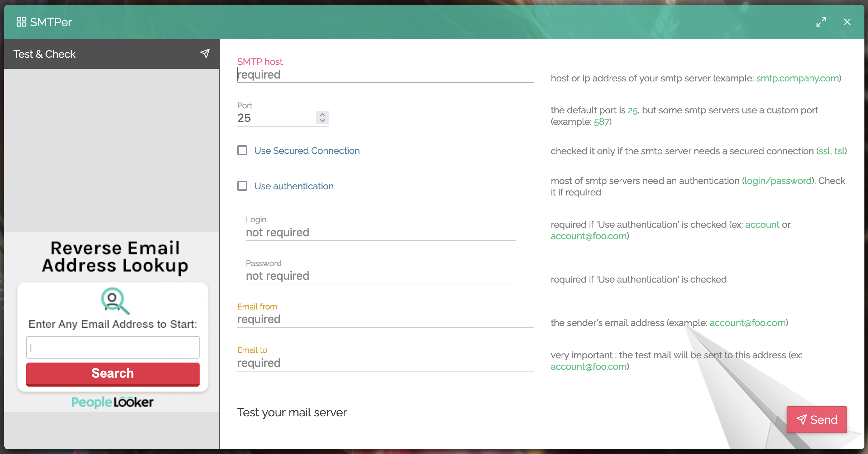Enable Use authentication
Image resolution: width=868 pixels, height=454 pixels.
coord(242,186)
